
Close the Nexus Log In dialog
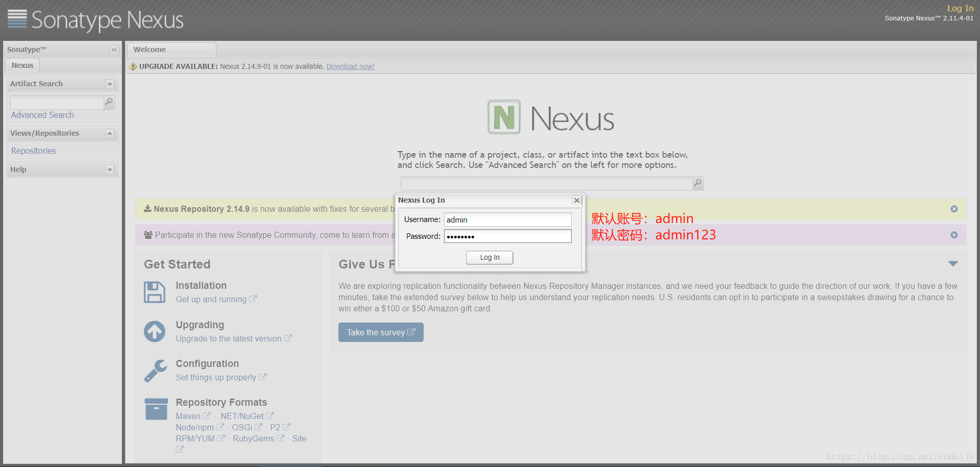[577, 200]
